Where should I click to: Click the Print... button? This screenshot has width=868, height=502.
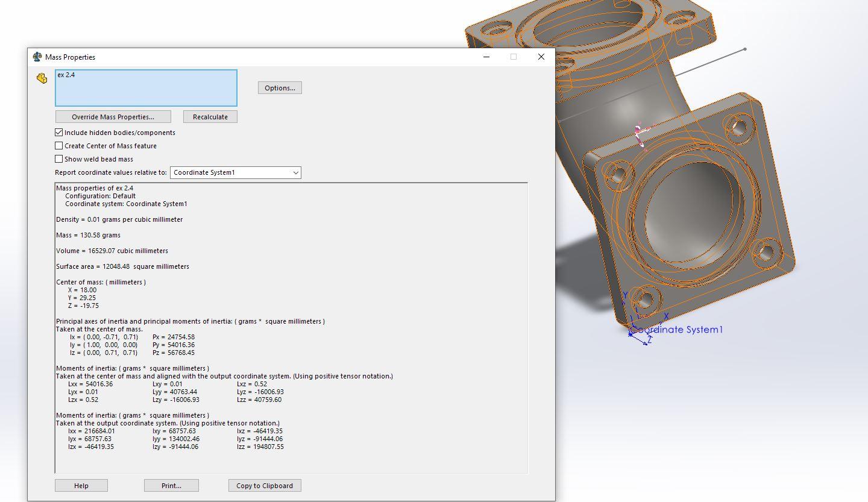pos(171,486)
